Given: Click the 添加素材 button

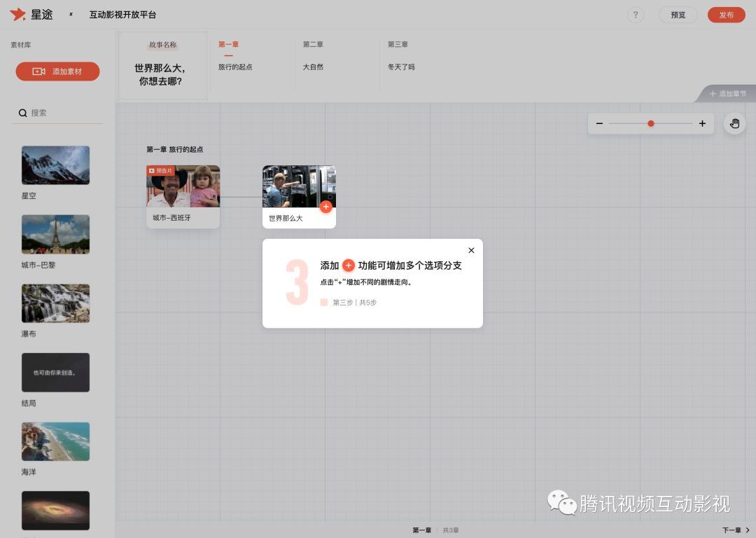Looking at the screenshot, I should pos(58,71).
